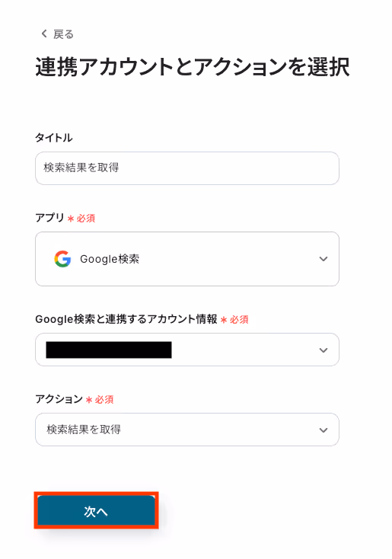Viewport: 392px width, 559px height.
Task: Go back via the 戻る link
Action: [63, 34]
